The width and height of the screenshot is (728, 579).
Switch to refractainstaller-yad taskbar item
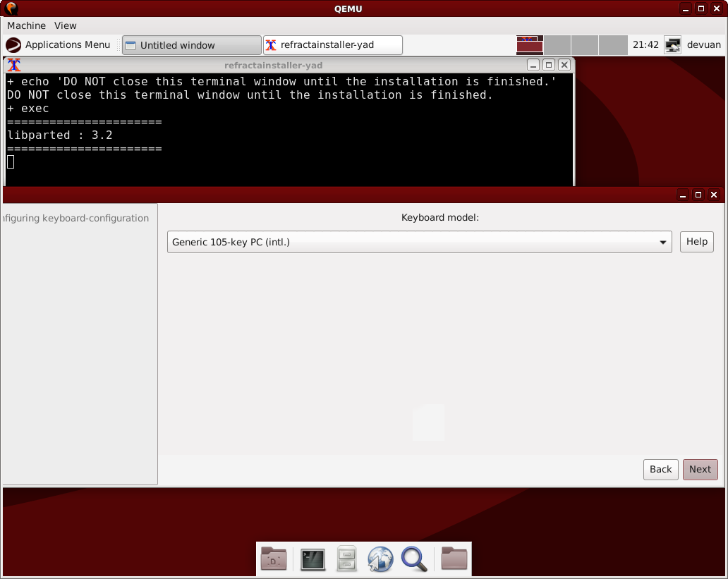coord(332,45)
